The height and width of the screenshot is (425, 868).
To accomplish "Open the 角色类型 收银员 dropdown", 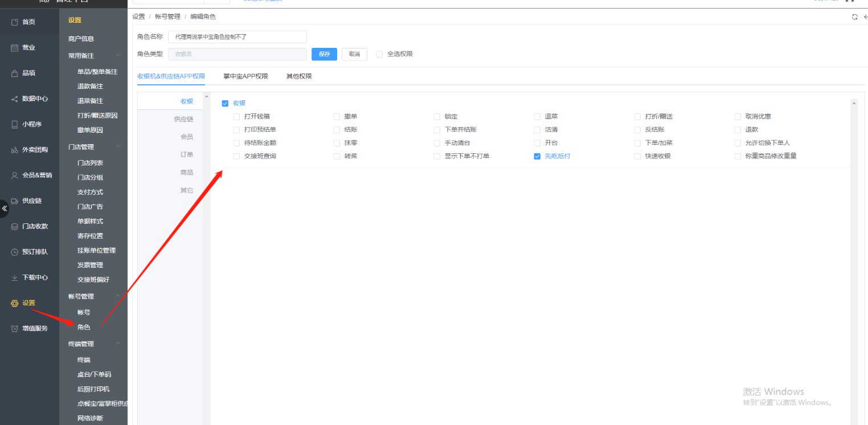I will point(238,54).
